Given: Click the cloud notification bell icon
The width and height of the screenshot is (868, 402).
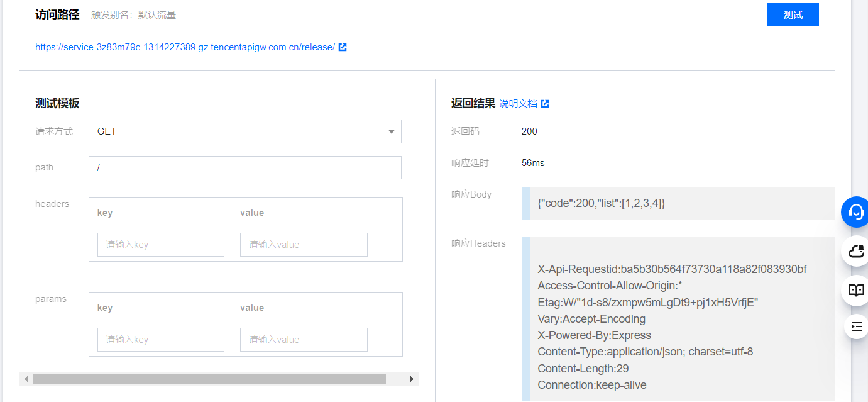Looking at the screenshot, I should click(856, 251).
